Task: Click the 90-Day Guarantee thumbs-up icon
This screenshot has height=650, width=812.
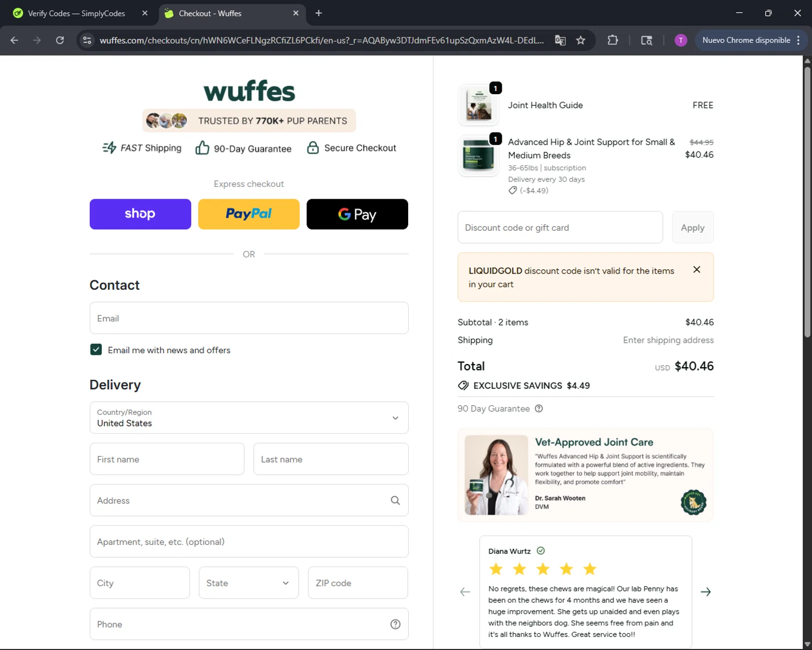Action: 202,147
